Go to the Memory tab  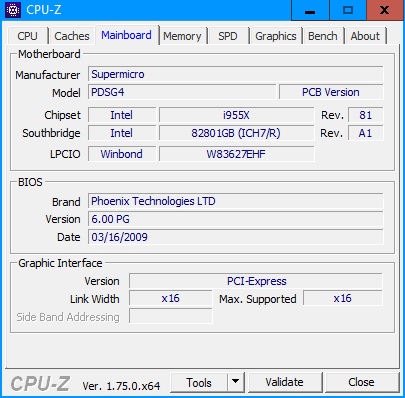(x=182, y=36)
